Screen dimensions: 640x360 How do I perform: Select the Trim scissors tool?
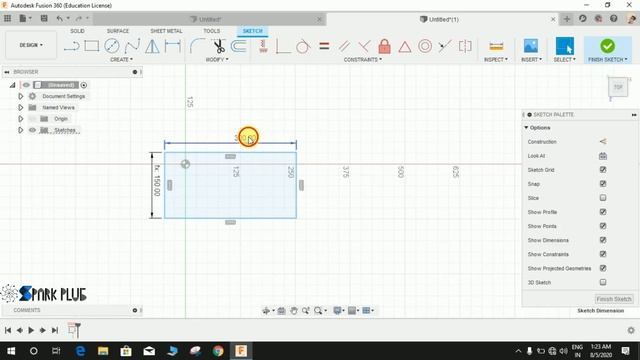(x=219, y=46)
